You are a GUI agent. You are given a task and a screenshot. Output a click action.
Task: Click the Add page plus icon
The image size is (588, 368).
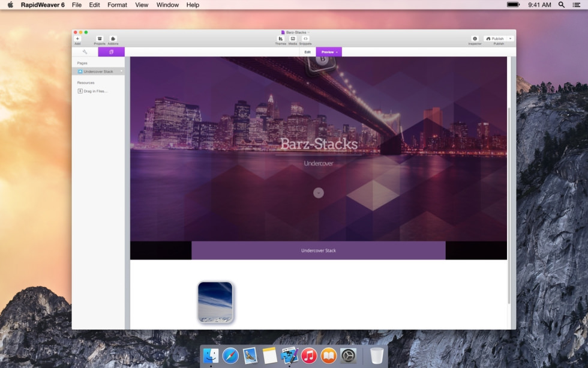point(77,38)
